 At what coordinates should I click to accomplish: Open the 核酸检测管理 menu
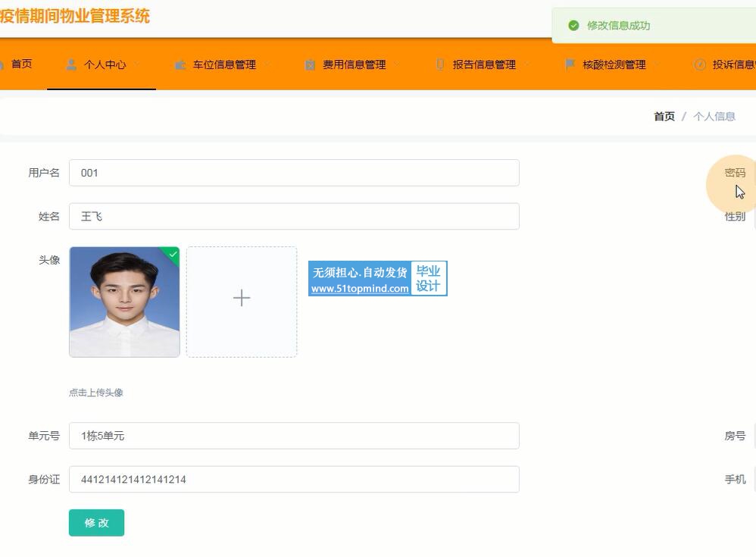pos(614,64)
